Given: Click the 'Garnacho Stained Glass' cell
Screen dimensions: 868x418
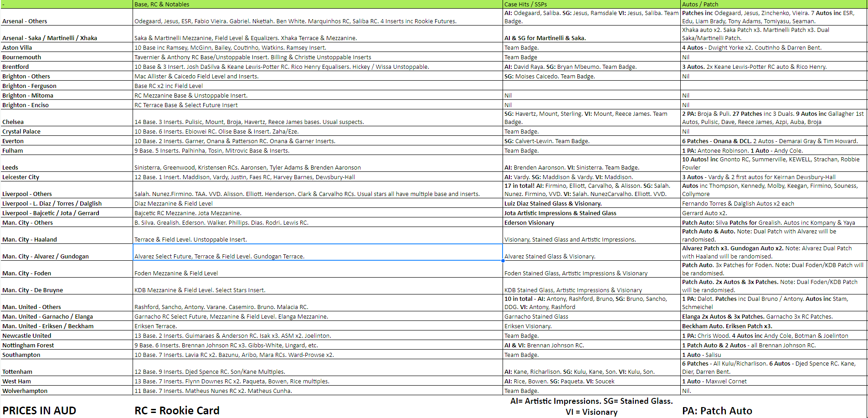Looking at the screenshot, I should tap(591, 316).
